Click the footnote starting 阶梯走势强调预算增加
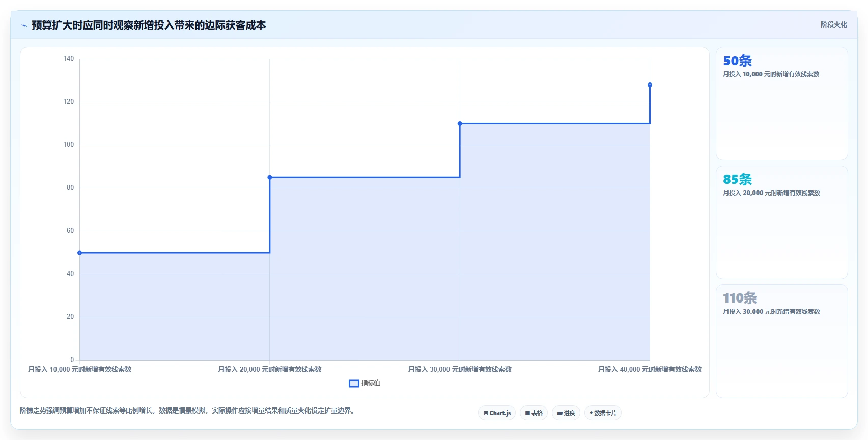This screenshot has width=868, height=440. (x=187, y=410)
